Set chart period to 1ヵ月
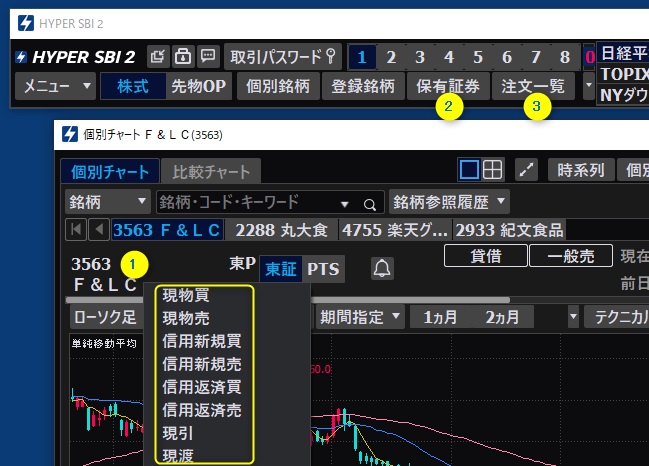Screen dimensions: 649x466 click(x=440, y=317)
